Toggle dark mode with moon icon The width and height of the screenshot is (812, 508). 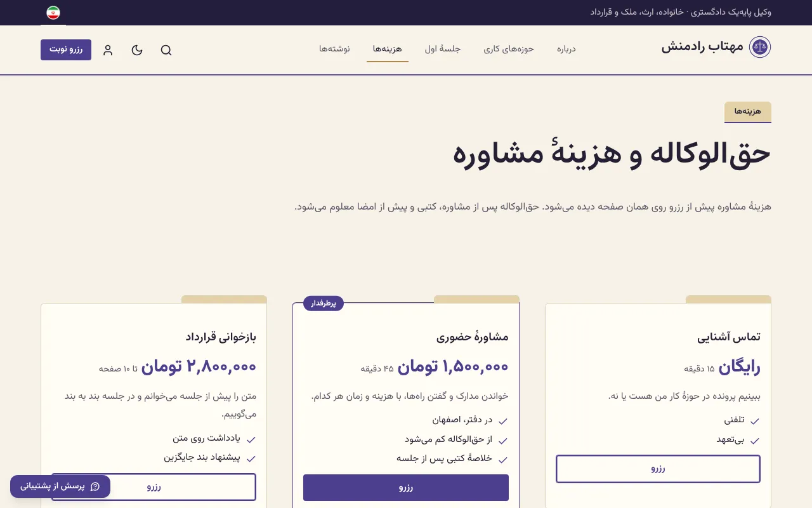137,50
